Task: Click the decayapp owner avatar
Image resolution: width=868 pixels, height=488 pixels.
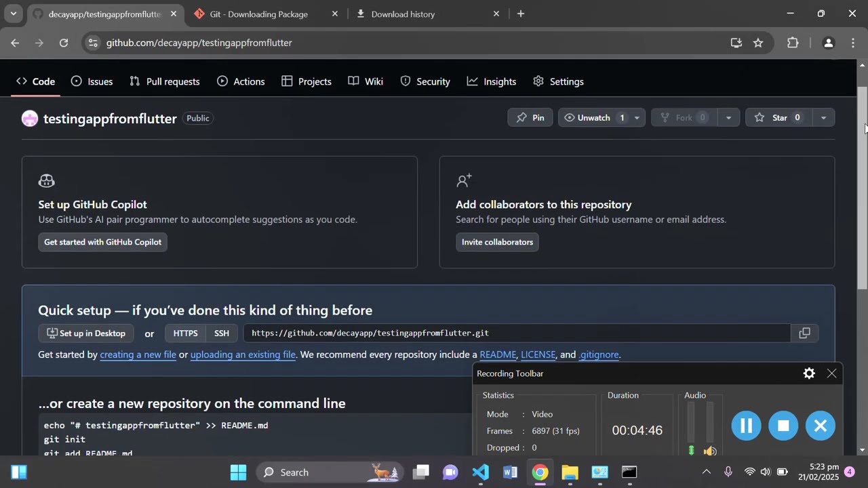Action: pyautogui.click(x=30, y=119)
